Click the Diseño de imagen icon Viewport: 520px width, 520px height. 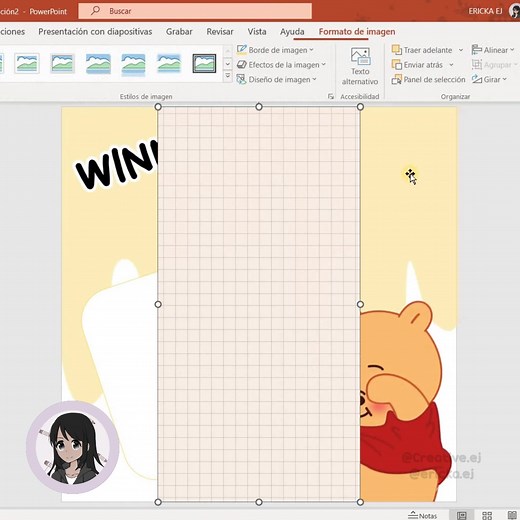point(241,79)
